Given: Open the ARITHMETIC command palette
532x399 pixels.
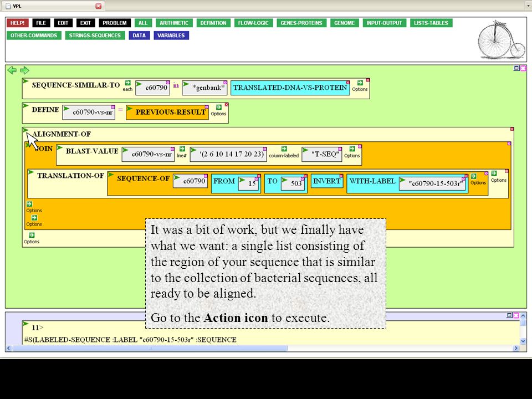Looking at the screenshot, I should (x=174, y=23).
